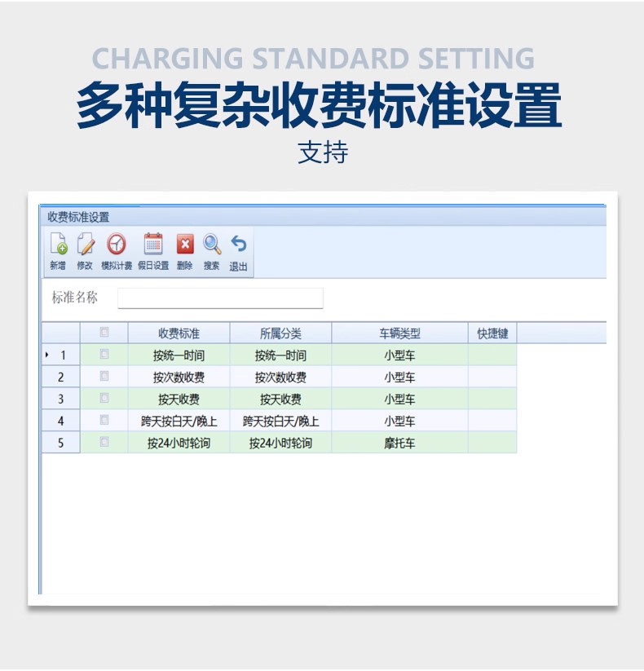Screen dimensions: 644x671
Task: Click the 搜索 magnifier search icon
Action: [x=212, y=245]
